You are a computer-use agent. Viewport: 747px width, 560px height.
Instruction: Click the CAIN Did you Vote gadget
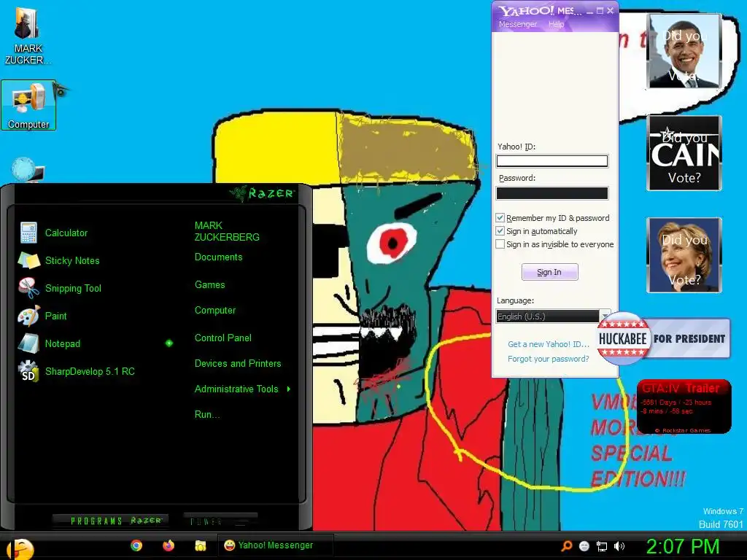click(684, 153)
